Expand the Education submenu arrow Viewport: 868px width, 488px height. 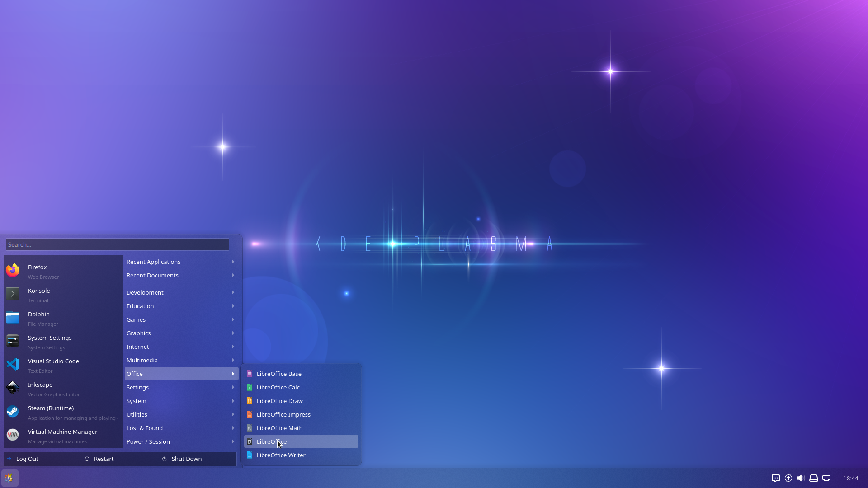coord(233,306)
